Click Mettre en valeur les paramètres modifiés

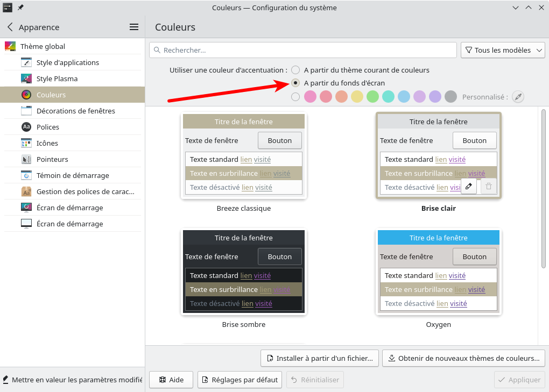click(x=73, y=380)
